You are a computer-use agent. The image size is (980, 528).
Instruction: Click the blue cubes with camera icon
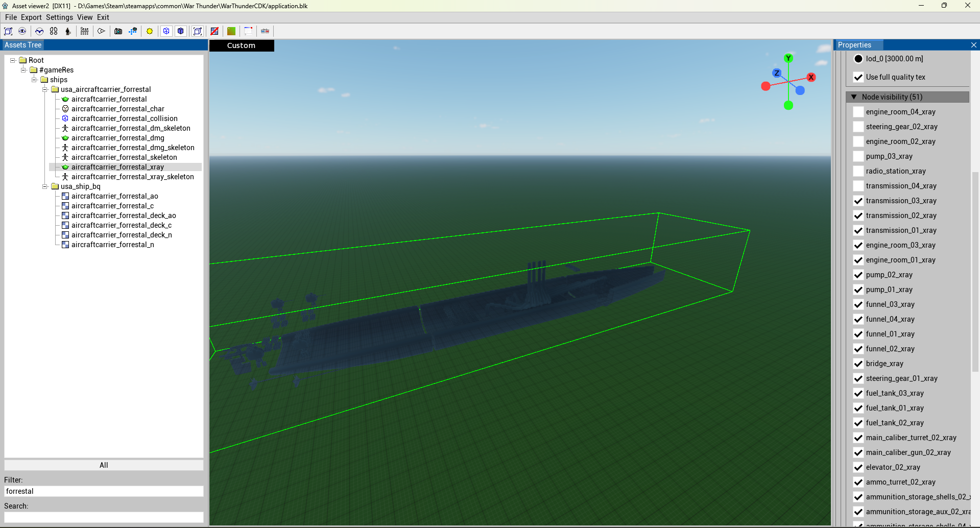(133, 31)
